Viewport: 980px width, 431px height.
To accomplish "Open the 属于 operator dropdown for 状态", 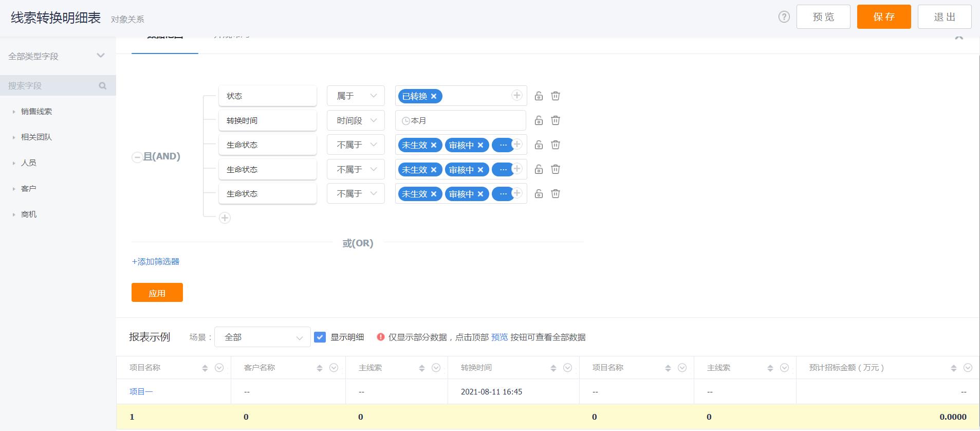I will pyautogui.click(x=356, y=96).
